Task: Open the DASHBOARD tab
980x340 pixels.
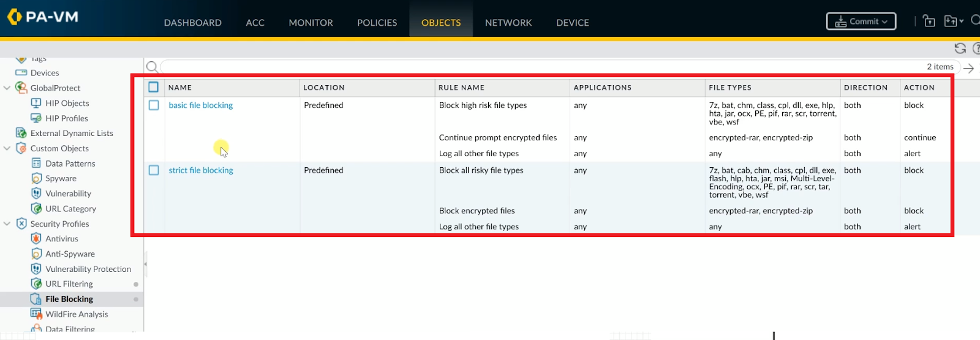Action: coord(193,23)
